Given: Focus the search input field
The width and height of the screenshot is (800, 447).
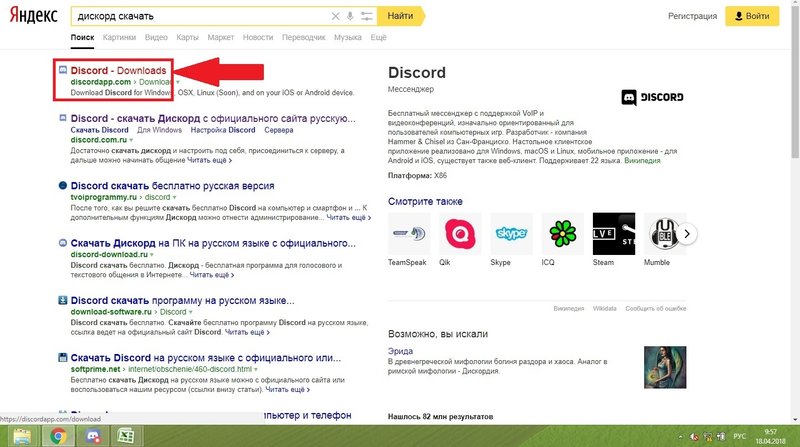Looking at the screenshot, I should [202, 16].
